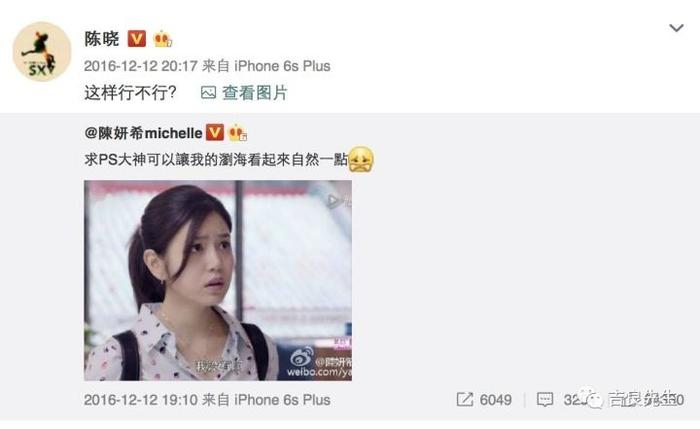Open the @陳妍希michelle profile link

click(143, 133)
